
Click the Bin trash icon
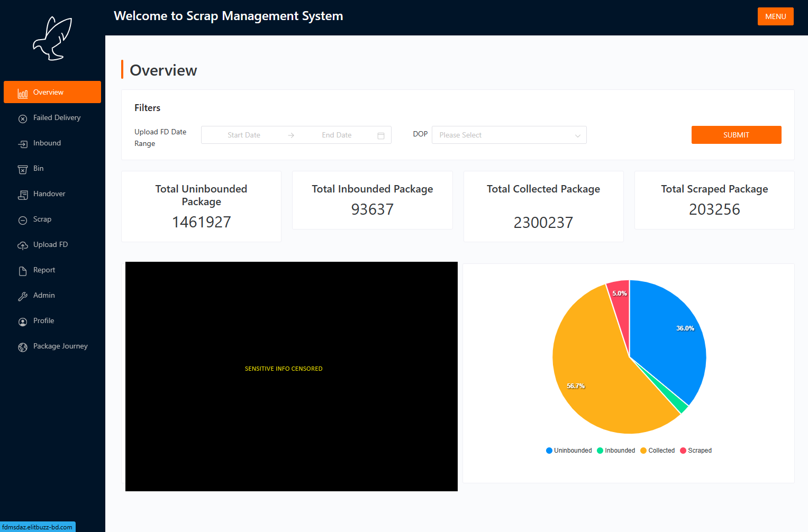(23, 169)
